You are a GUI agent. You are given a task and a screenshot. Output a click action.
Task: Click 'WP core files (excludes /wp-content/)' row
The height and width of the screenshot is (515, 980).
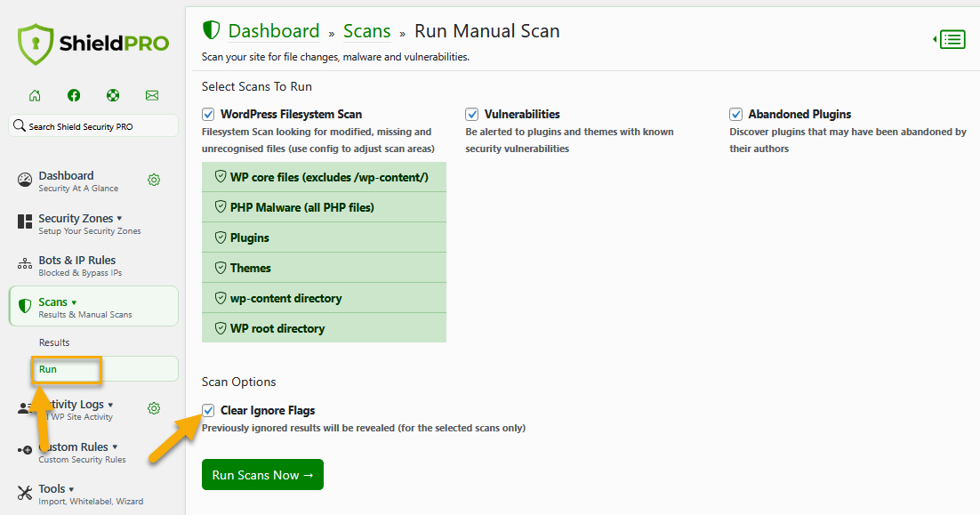coord(324,177)
